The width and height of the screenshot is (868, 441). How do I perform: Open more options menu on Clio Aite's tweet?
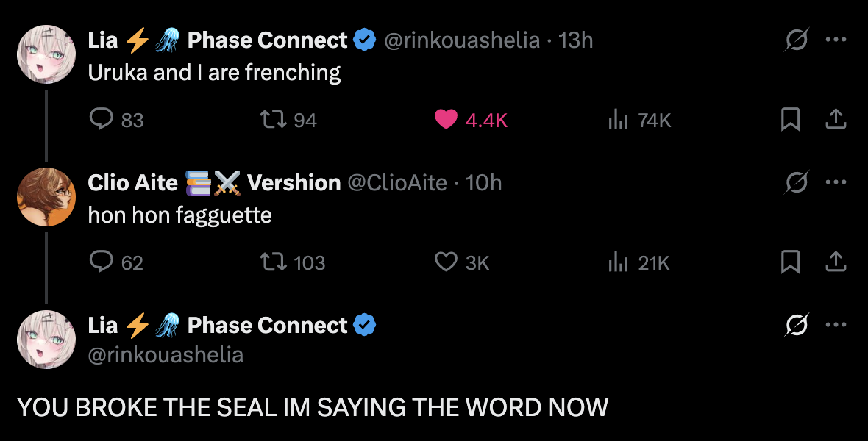coord(836,182)
